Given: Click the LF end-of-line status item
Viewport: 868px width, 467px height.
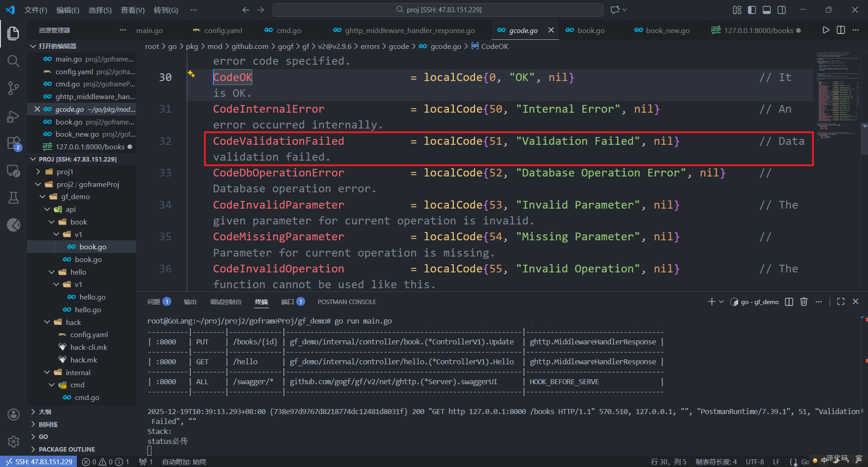Looking at the screenshot, I should pyautogui.click(x=776, y=462).
